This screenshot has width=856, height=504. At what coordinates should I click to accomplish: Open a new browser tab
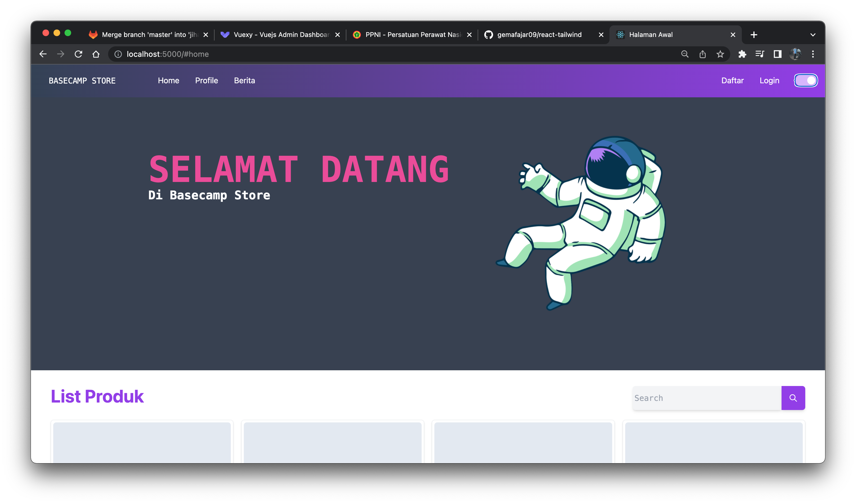(x=754, y=35)
